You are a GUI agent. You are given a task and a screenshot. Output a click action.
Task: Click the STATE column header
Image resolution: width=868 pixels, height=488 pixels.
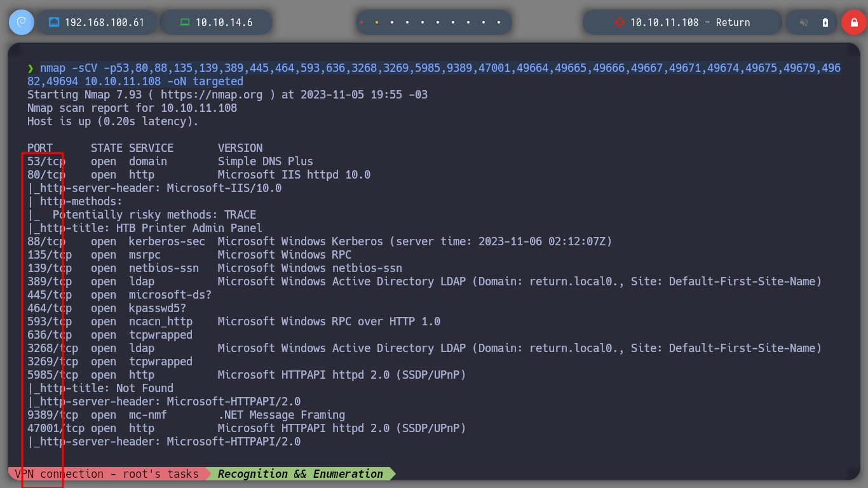click(107, 148)
